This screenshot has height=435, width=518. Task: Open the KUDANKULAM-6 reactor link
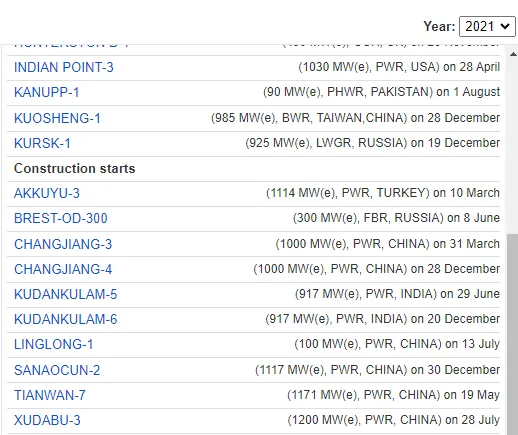pyautogui.click(x=65, y=319)
